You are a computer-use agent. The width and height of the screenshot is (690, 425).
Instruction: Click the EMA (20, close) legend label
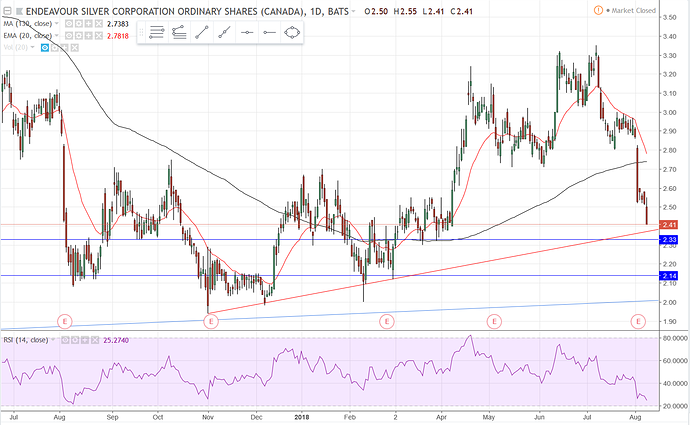[28, 36]
